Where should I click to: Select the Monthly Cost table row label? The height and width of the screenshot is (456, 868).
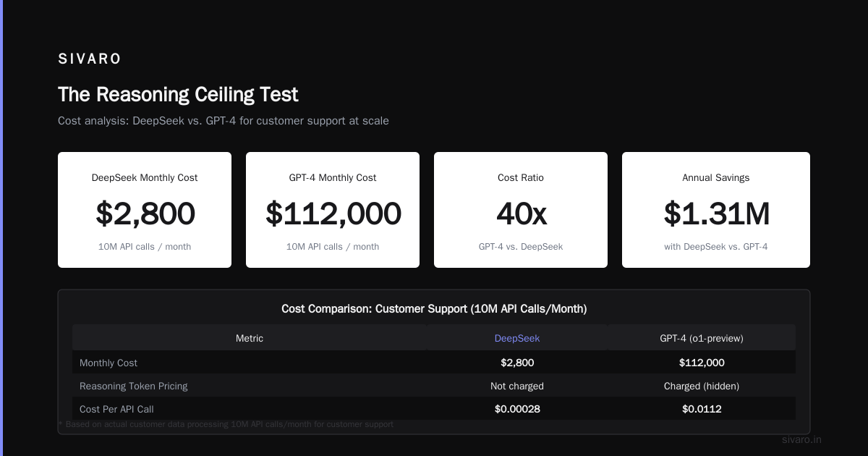tap(109, 363)
